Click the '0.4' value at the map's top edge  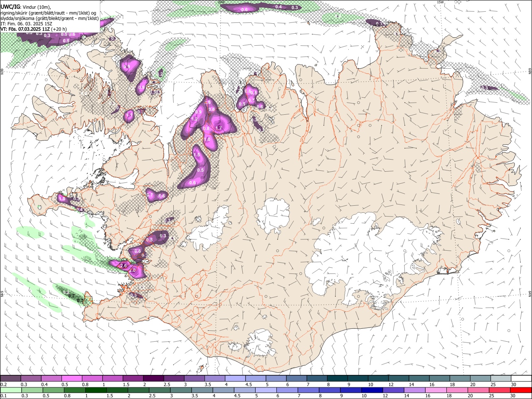coord(278,7)
